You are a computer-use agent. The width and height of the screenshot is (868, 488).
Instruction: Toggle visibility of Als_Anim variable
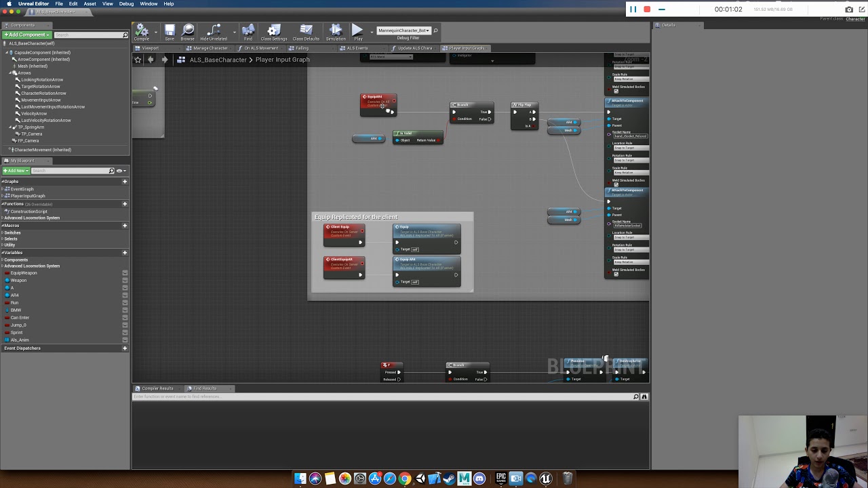click(125, 340)
